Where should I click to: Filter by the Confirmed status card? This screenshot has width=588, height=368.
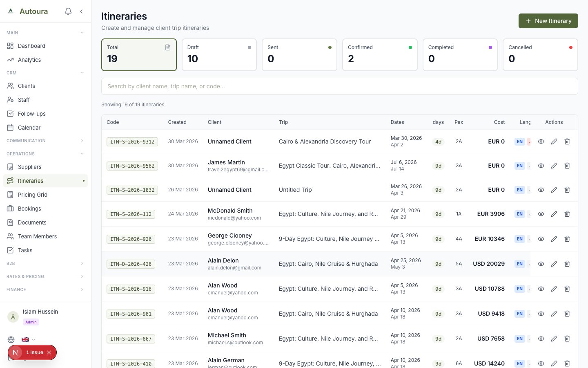click(380, 55)
